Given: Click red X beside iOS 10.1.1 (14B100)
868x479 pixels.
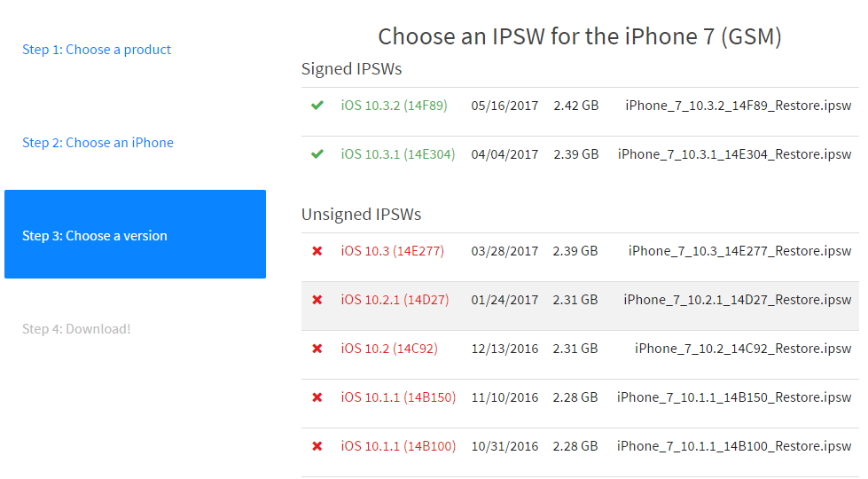Looking at the screenshot, I should point(317,446).
